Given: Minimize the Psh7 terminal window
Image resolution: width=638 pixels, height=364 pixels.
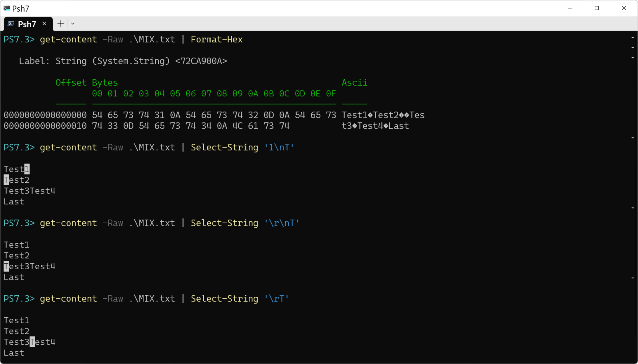Looking at the screenshot, I should tap(570, 8).
